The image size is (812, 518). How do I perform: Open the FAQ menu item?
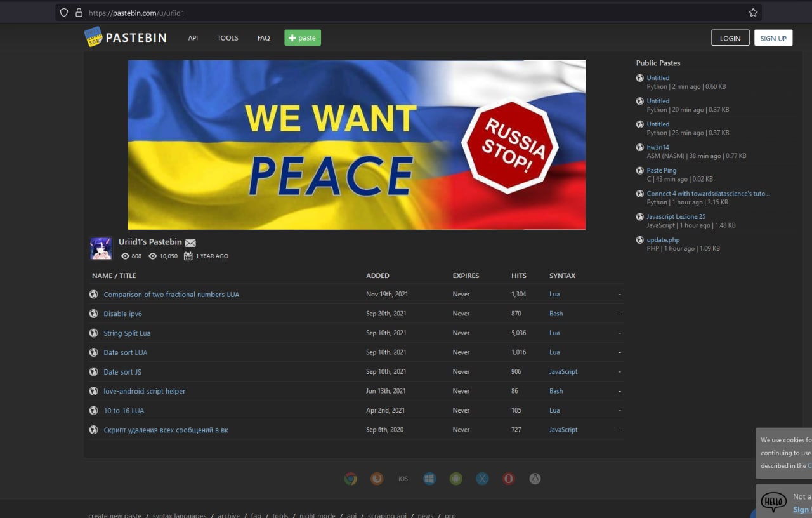[264, 38]
